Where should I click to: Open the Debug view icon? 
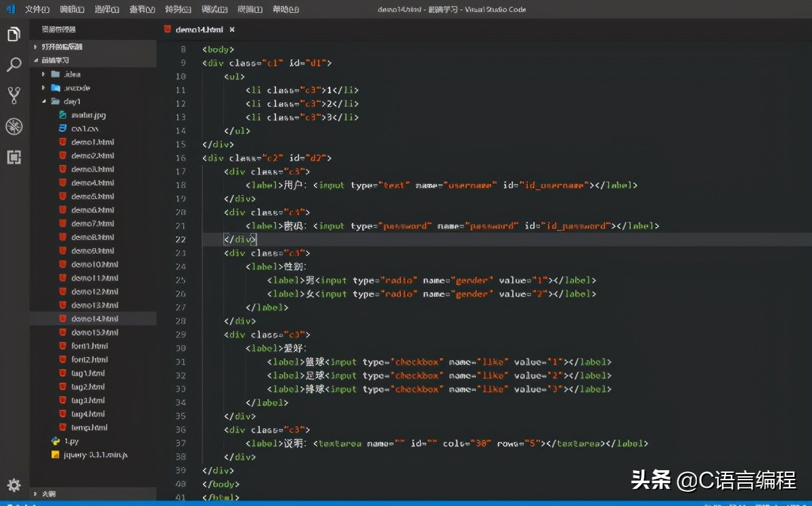(14, 127)
